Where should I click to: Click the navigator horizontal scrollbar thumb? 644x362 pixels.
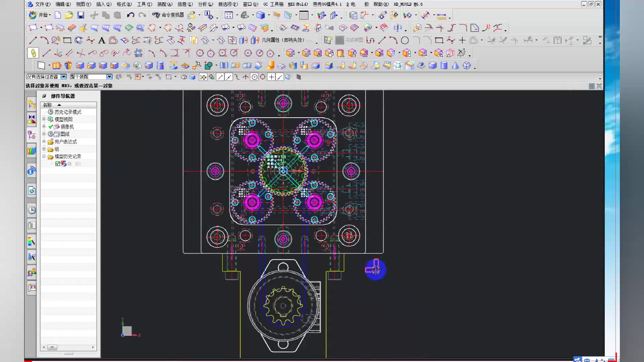tap(52, 347)
